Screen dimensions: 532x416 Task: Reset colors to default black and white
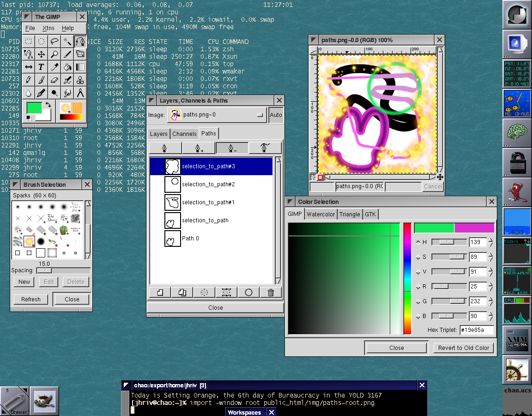[29, 118]
